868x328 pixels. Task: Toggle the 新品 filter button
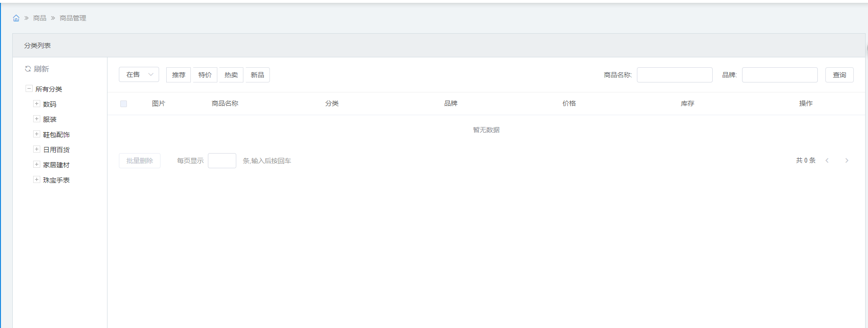[x=258, y=75]
